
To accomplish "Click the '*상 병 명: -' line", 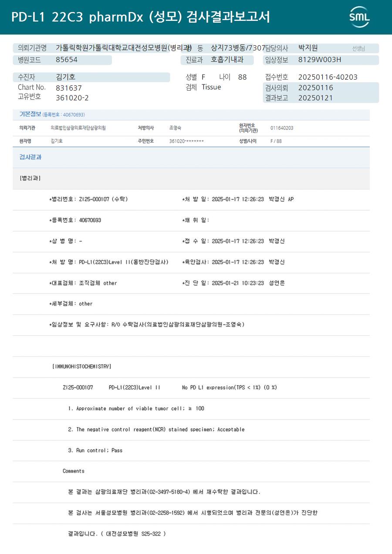I will pyautogui.click(x=66, y=241).
